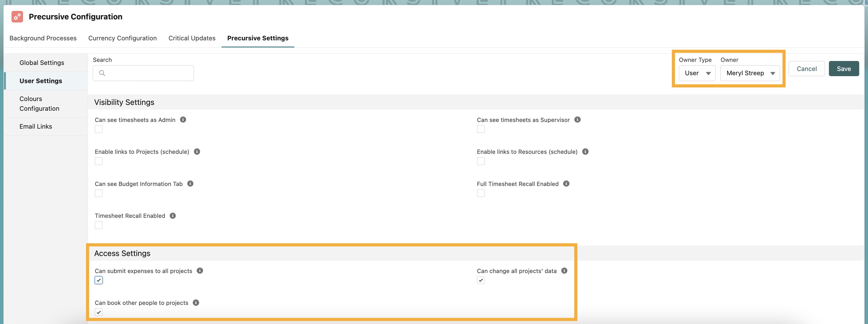The image size is (868, 324).
Task: Turn on Full Timesheet Recall Enabled
Action: click(x=481, y=193)
